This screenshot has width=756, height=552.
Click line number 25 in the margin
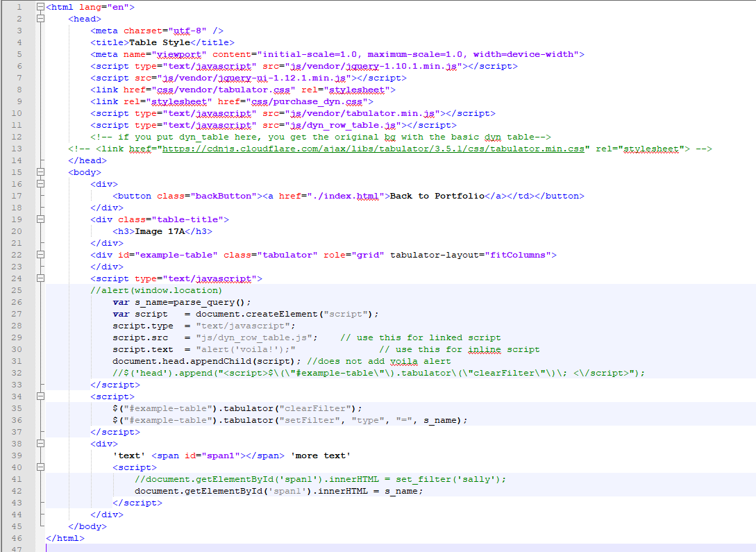pyautogui.click(x=17, y=290)
